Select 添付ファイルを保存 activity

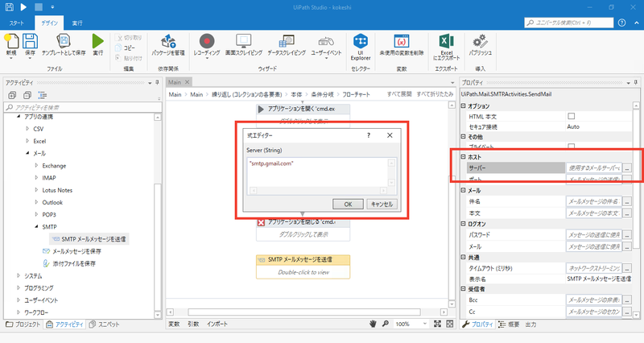click(69, 263)
